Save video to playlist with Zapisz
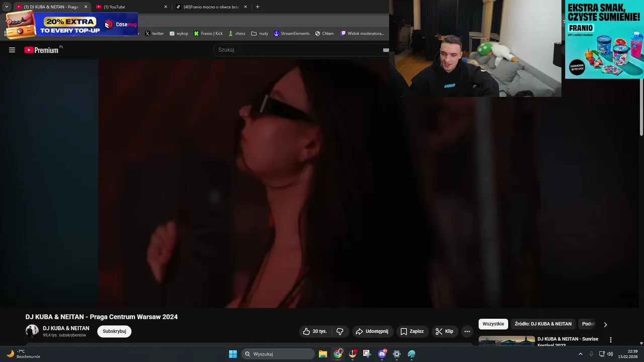This screenshot has height=362, width=644. (413, 331)
